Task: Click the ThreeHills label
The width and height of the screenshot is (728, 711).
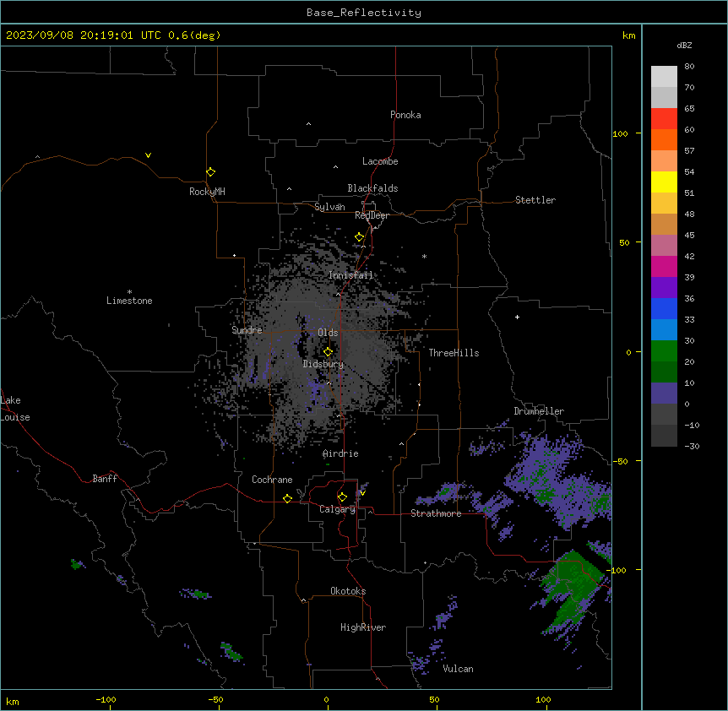Action: pos(454,353)
